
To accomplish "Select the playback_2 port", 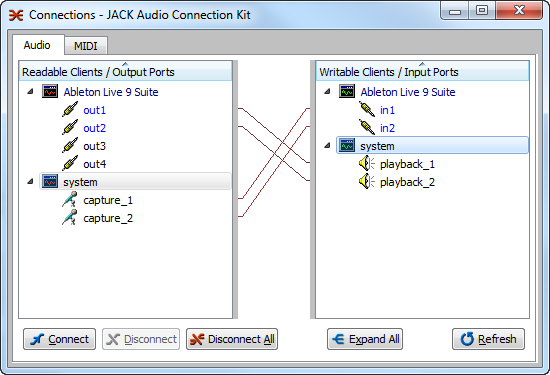I will point(408,182).
